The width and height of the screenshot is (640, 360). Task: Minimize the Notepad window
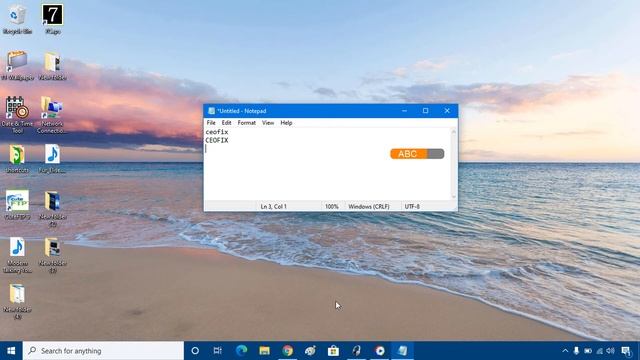(x=404, y=111)
